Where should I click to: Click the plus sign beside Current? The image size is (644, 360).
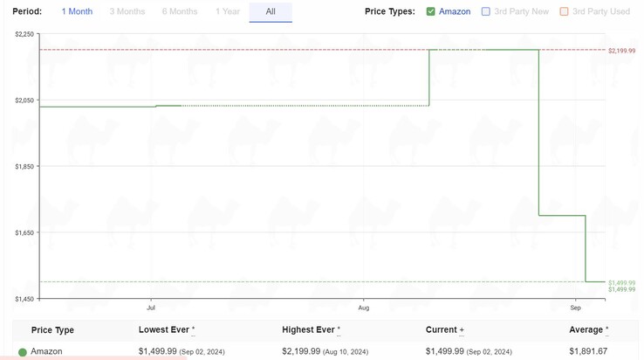(462, 330)
